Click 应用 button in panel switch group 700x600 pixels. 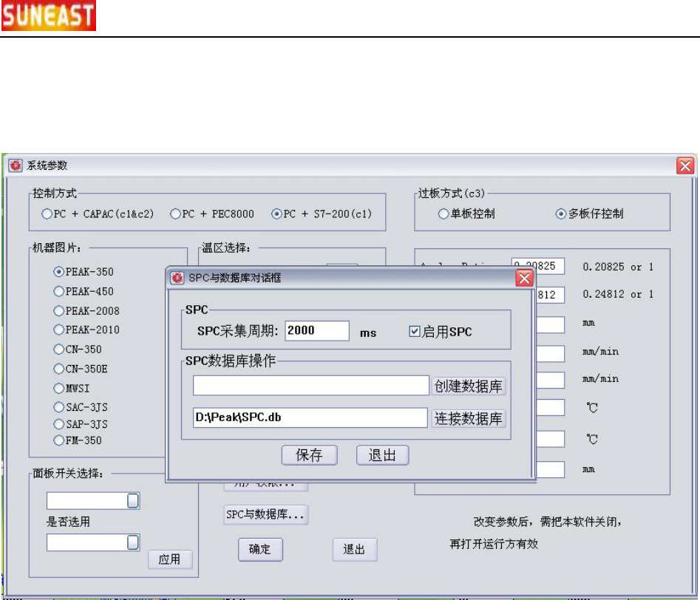pyautogui.click(x=170, y=559)
